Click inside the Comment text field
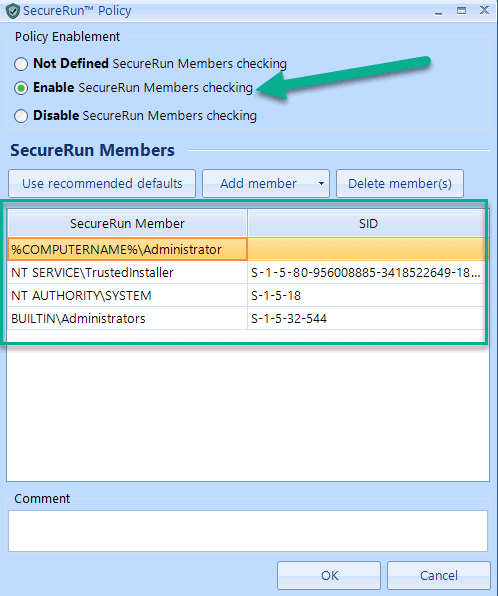498x596 pixels. coord(248,531)
